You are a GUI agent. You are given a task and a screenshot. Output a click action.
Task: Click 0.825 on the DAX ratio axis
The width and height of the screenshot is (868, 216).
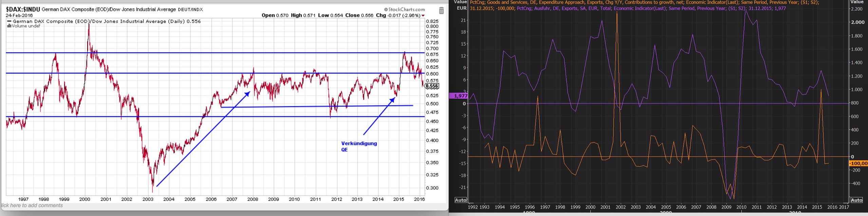(x=432, y=21)
